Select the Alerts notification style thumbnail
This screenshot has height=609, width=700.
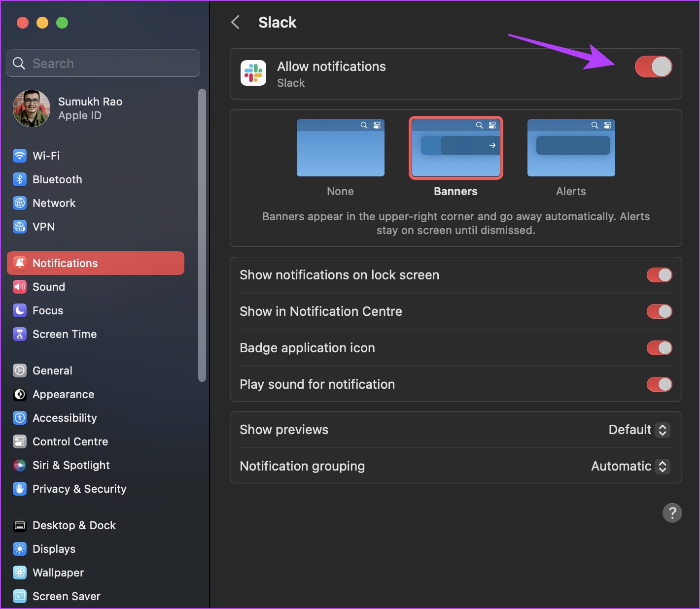[x=571, y=148]
